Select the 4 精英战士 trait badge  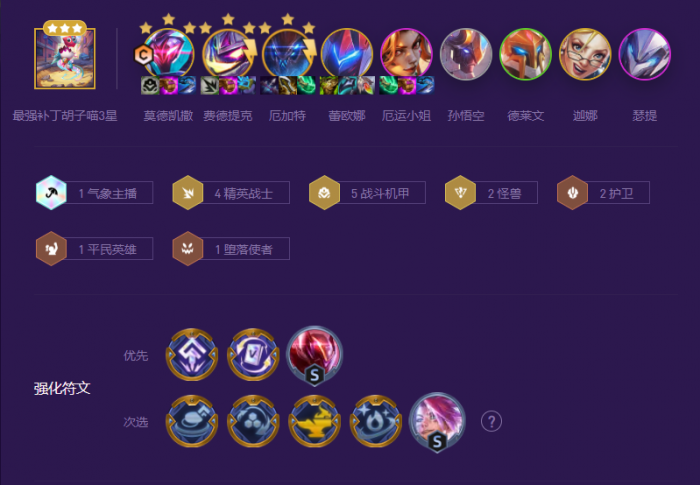click(x=231, y=192)
